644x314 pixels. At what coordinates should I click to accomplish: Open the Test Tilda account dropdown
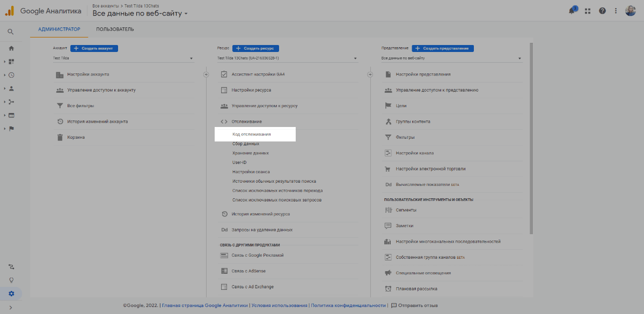pos(123,58)
